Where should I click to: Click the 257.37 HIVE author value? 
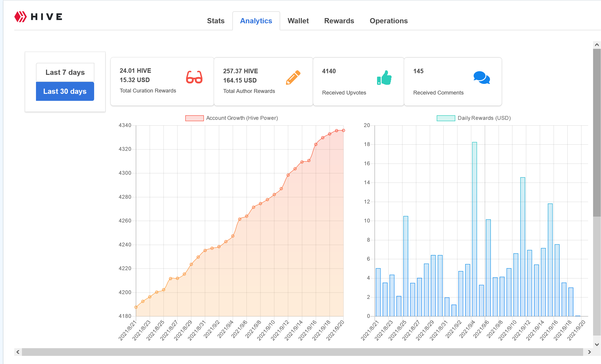click(241, 71)
